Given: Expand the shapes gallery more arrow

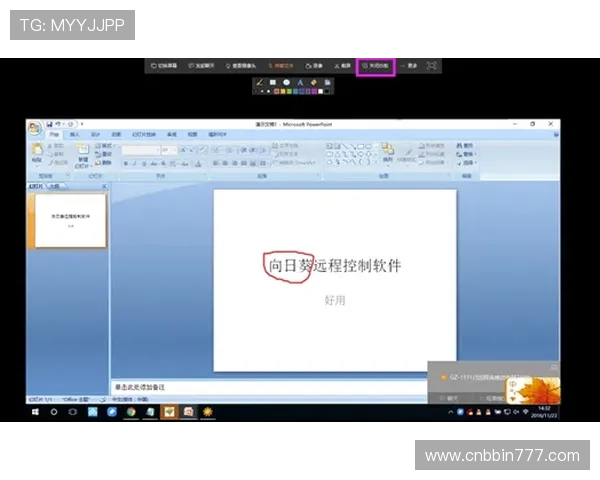Looking at the screenshot, I should tap(375, 162).
